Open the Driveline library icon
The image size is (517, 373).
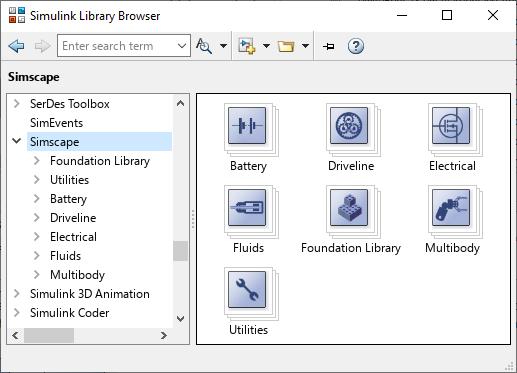click(x=349, y=126)
